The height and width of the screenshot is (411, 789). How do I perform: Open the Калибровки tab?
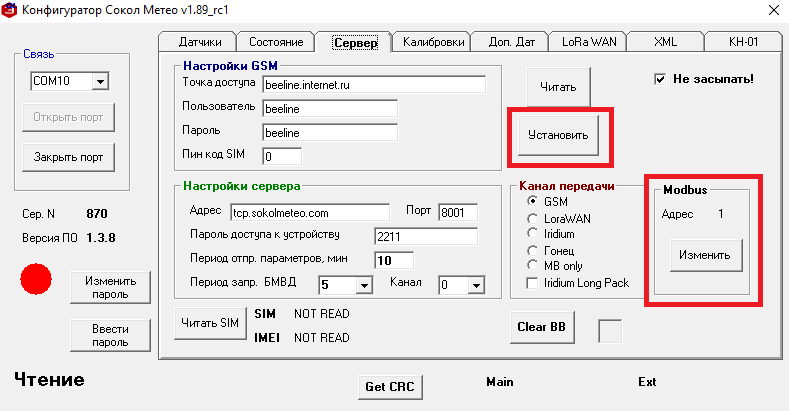pos(433,42)
